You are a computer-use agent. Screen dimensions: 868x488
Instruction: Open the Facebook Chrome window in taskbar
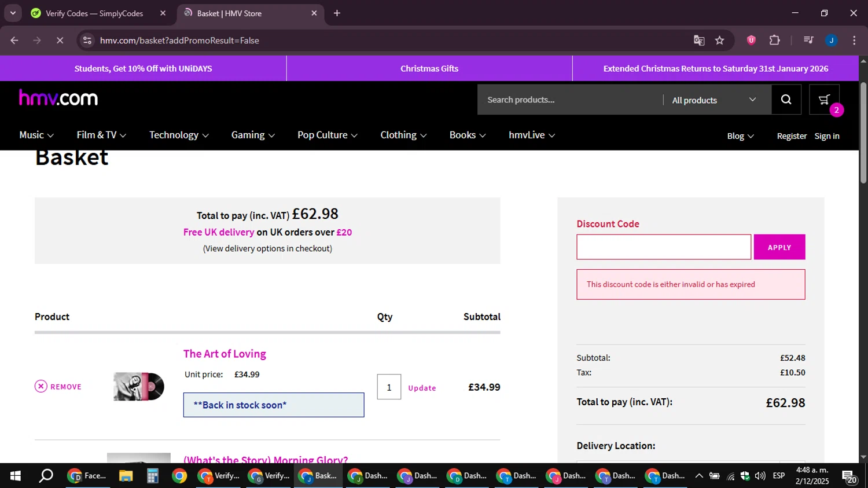(x=87, y=476)
